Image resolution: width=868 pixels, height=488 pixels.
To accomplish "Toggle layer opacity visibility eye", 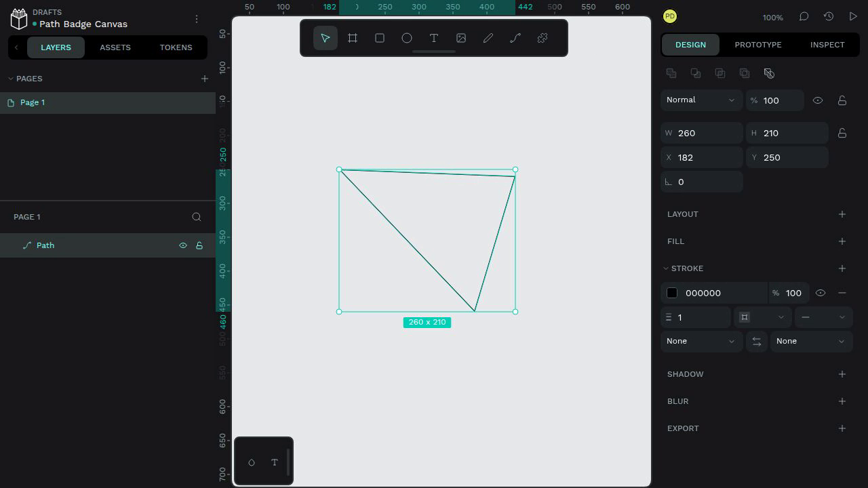I will [x=818, y=100].
